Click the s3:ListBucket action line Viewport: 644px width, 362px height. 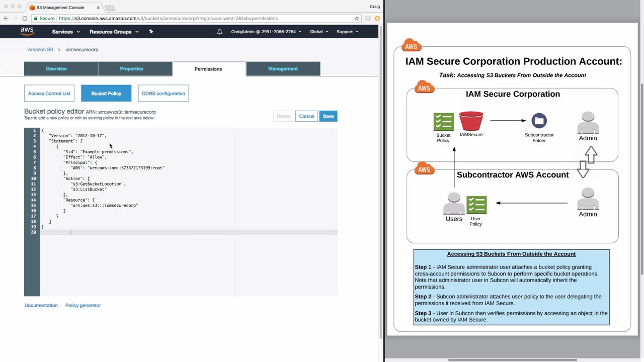point(89,190)
